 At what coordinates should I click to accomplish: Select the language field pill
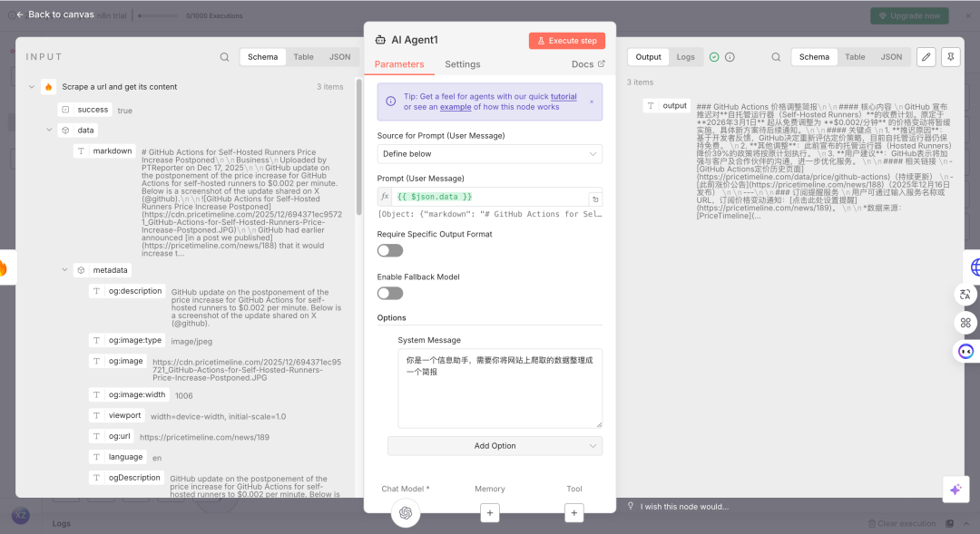point(118,457)
